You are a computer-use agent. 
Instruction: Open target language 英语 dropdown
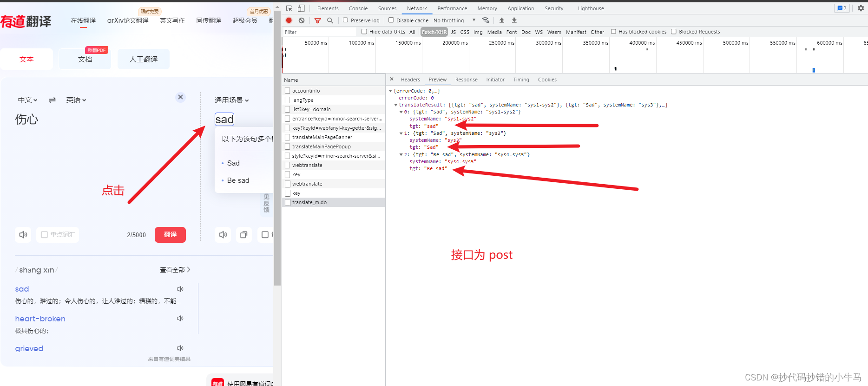76,100
